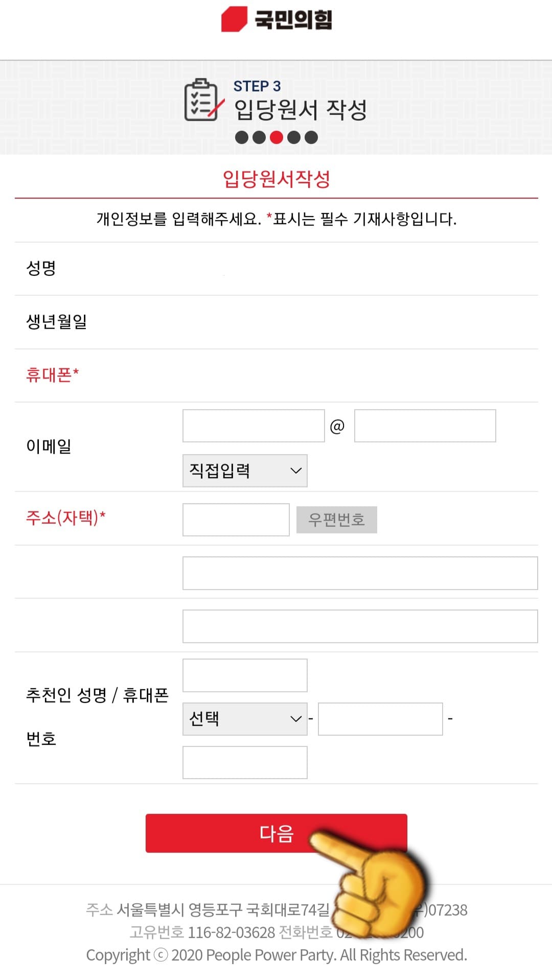Click the clipboard checklist STEP 3 icon

[x=202, y=101]
